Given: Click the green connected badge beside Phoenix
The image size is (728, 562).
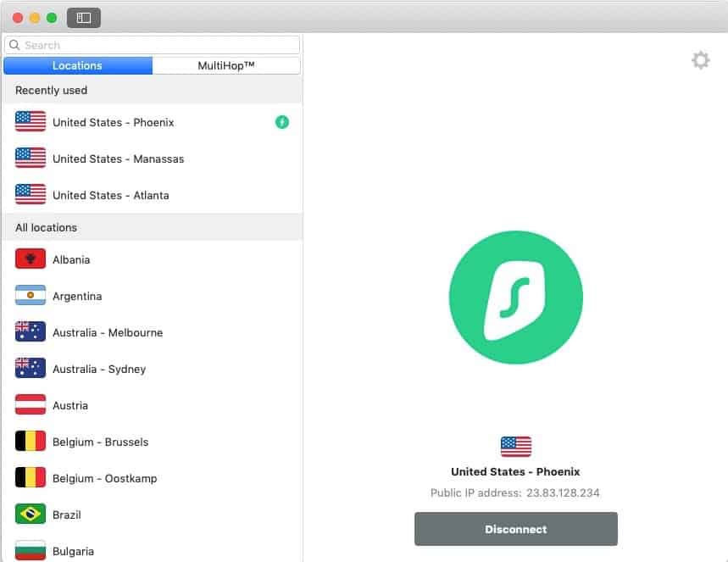Looking at the screenshot, I should point(282,122).
